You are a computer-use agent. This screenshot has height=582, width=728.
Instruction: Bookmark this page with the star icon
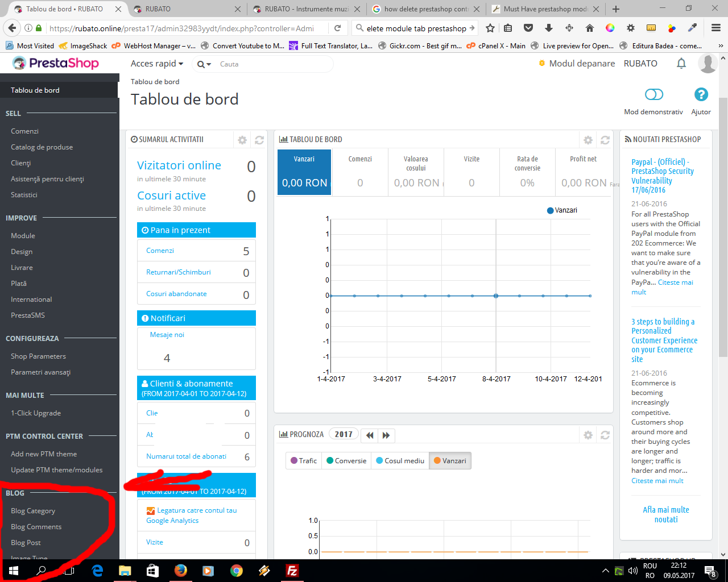click(490, 28)
